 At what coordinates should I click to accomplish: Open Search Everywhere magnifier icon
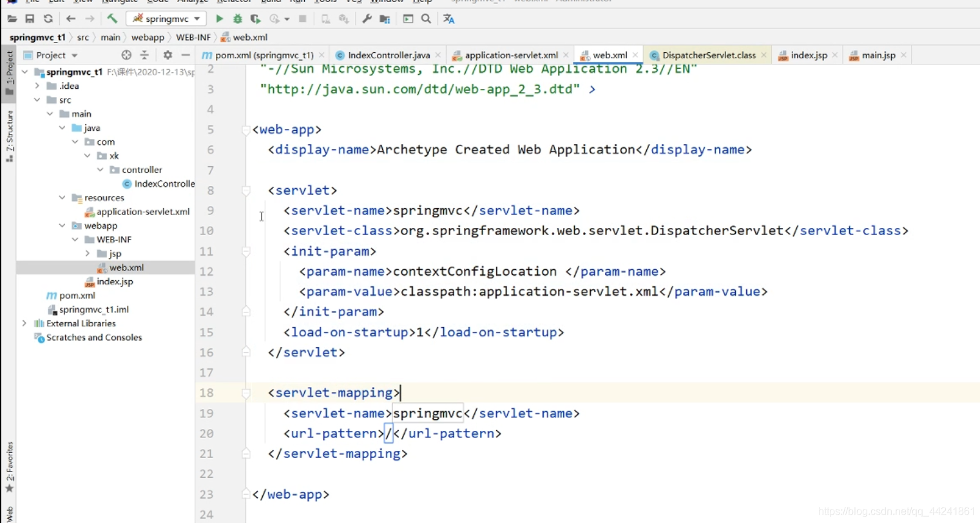(426, 19)
